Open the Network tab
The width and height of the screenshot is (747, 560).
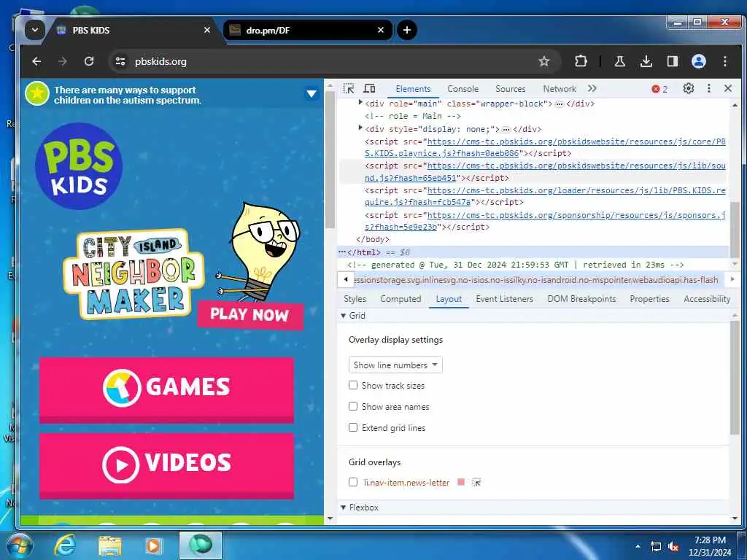(x=560, y=89)
